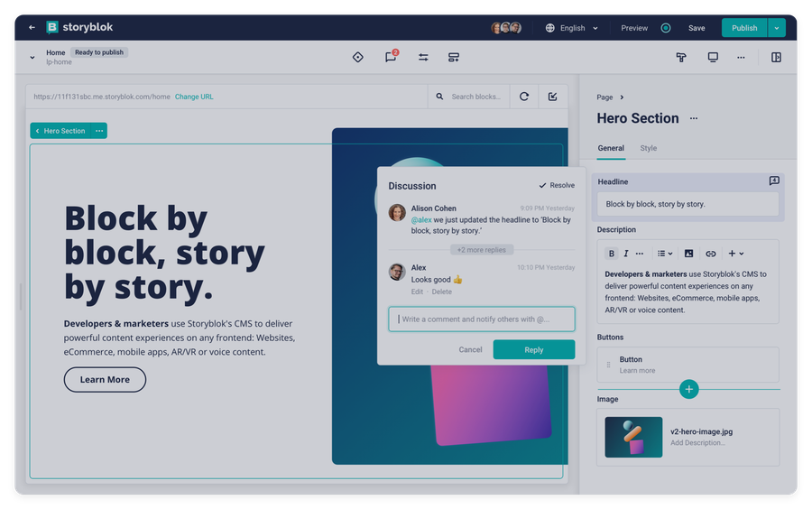Click Add Description under image name
Screen dimensions: 812x509
point(697,443)
